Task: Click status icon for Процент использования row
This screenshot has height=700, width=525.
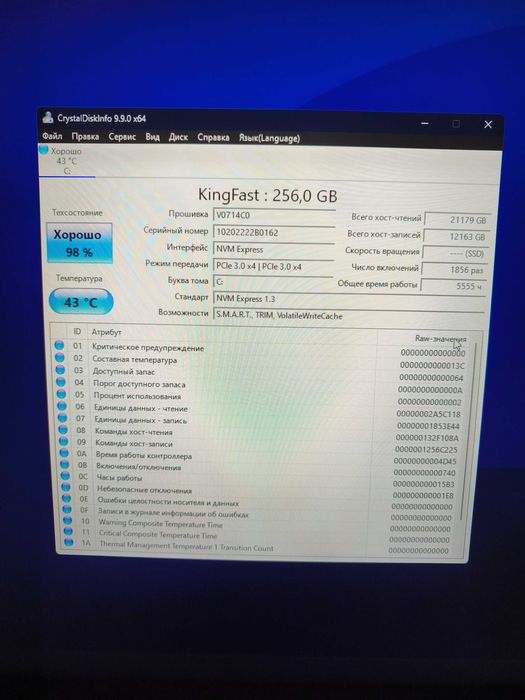Action: tap(61, 394)
